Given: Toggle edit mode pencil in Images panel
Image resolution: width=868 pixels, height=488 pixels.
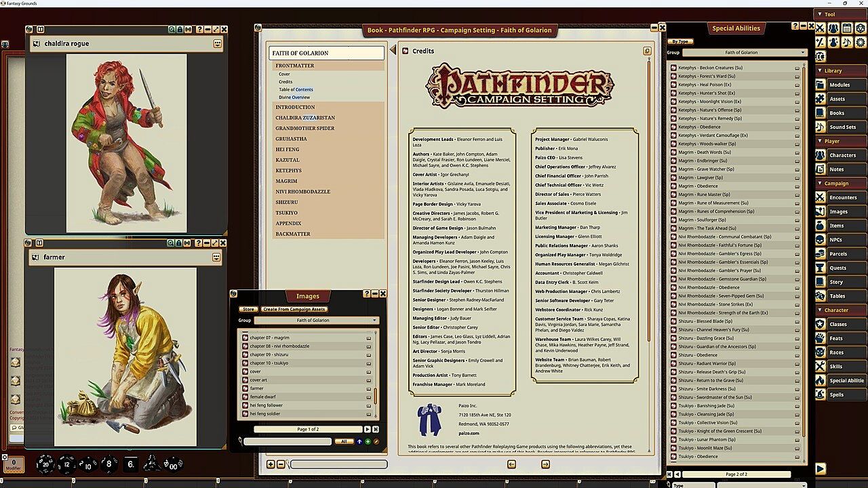Looking at the screenshot, I should [376, 441].
